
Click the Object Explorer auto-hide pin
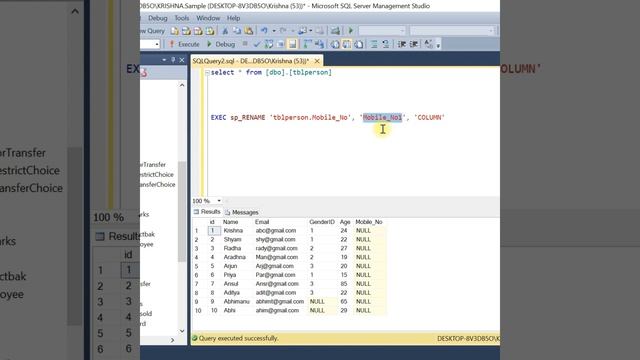click(173, 60)
